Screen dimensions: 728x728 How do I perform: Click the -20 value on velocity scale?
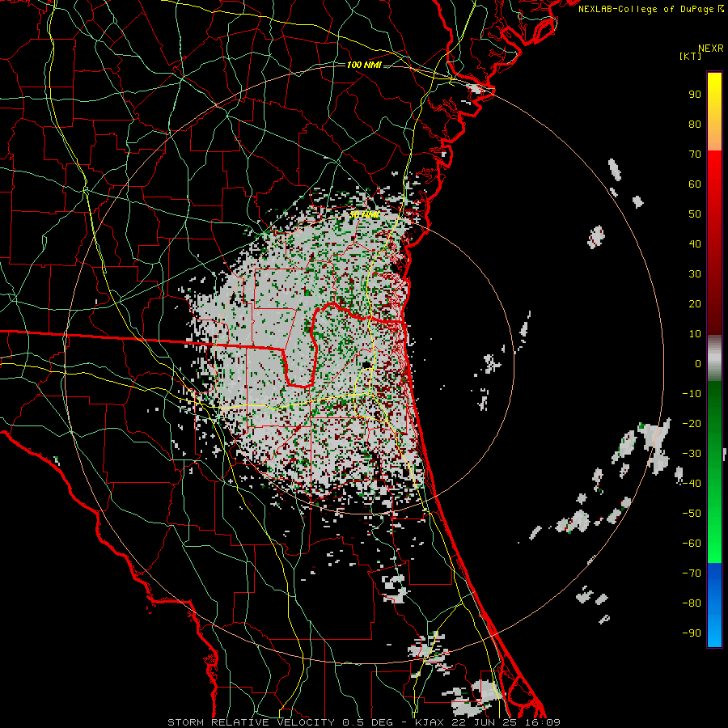[x=692, y=424]
